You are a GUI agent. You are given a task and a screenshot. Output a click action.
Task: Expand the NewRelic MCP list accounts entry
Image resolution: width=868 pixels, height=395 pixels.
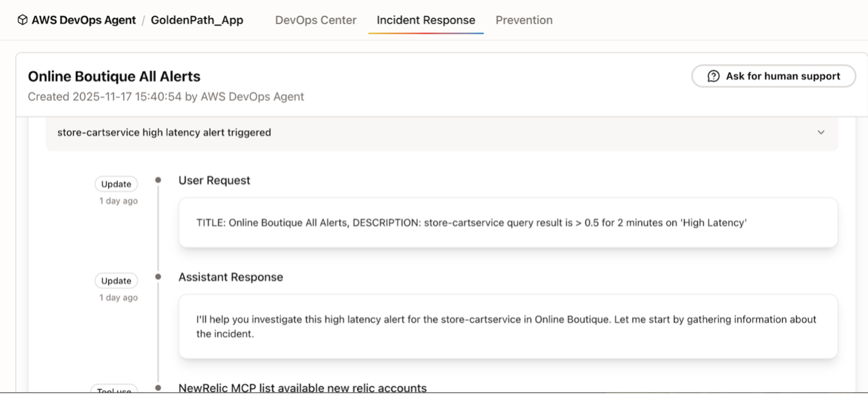point(302,387)
